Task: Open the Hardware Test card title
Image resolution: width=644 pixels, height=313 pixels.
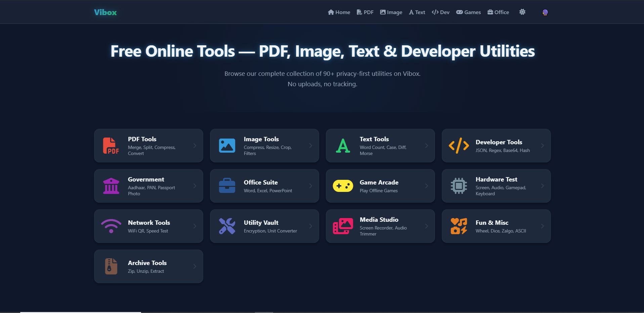Action: [x=497, y=179]
